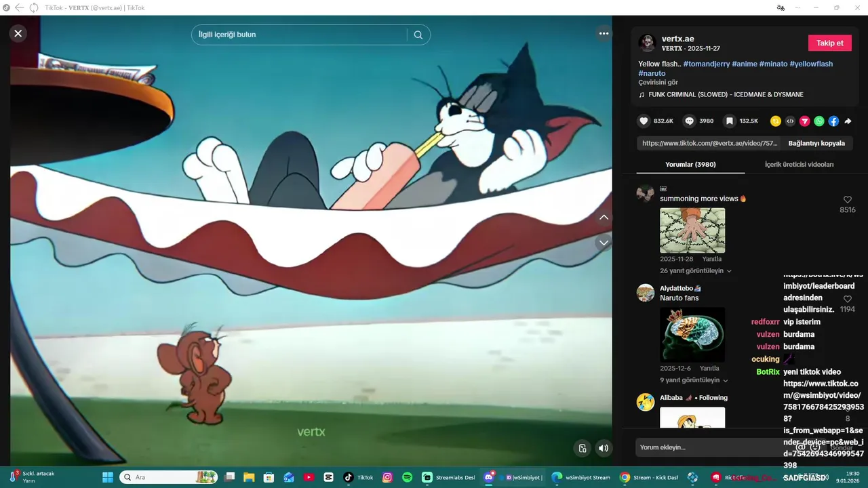Click the comment bubble icon 3980
868x488 pixels.
point(690,121)
